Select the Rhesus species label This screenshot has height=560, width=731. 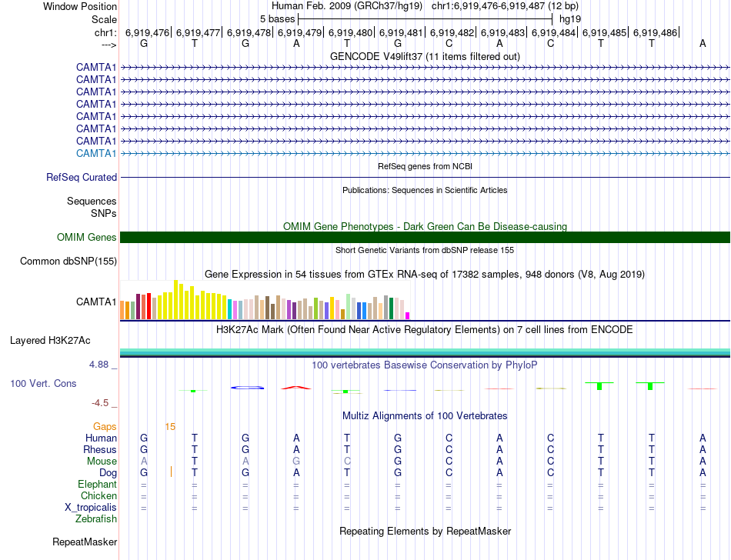tap(100, 449)
